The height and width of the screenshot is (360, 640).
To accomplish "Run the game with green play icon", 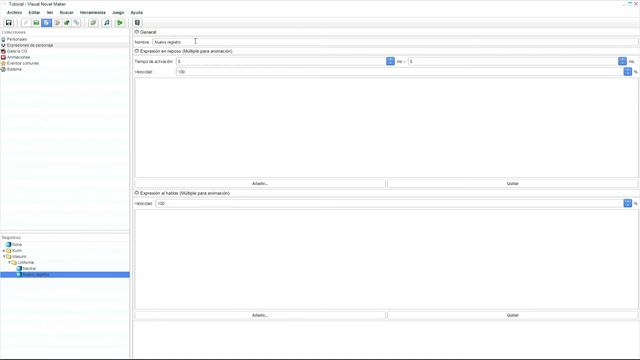I will (120, 23).
